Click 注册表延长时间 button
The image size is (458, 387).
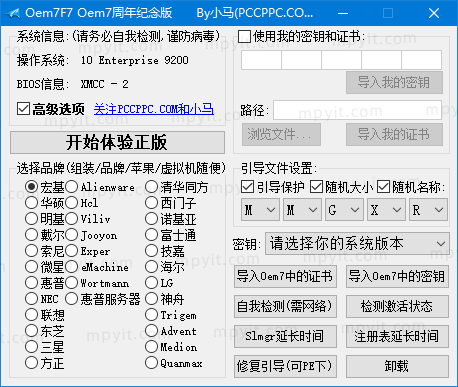click(397, 336)
